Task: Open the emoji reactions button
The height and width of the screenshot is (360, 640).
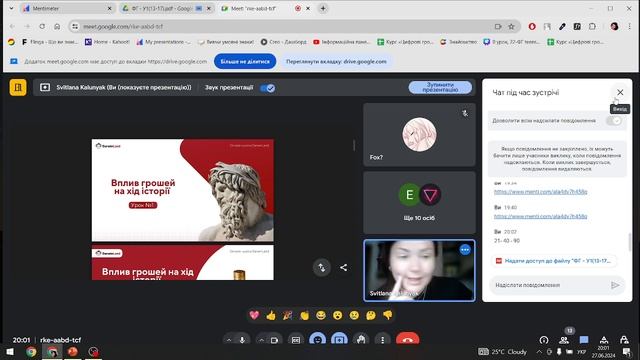Action: tap(318, 340)
